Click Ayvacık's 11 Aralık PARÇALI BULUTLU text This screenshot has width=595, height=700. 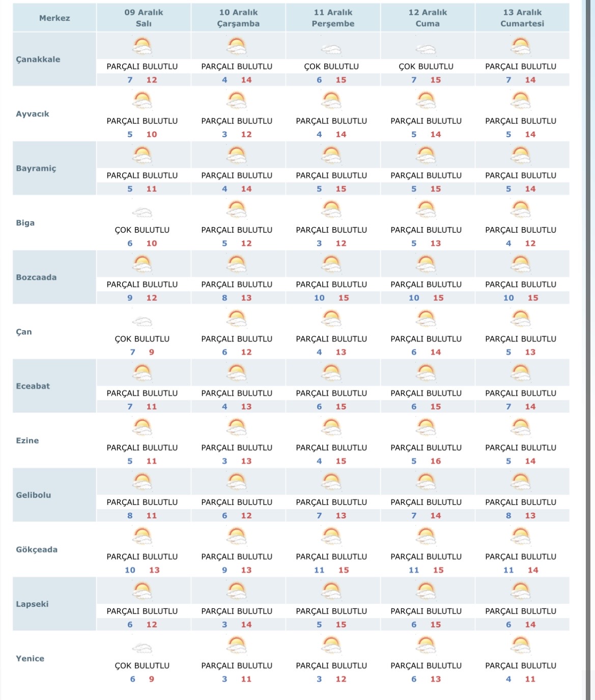(x=331, y=121)
